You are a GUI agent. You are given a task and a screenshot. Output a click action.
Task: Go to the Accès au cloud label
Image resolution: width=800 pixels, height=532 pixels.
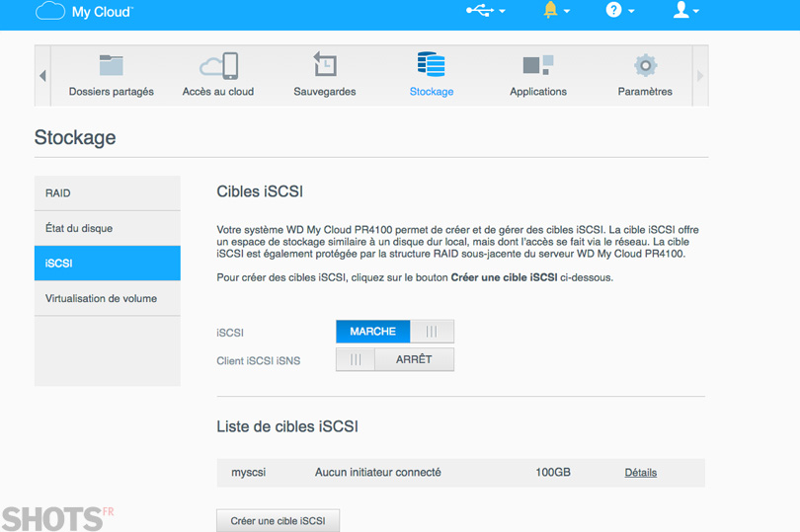pyautogui.click(x=218, y=92)
